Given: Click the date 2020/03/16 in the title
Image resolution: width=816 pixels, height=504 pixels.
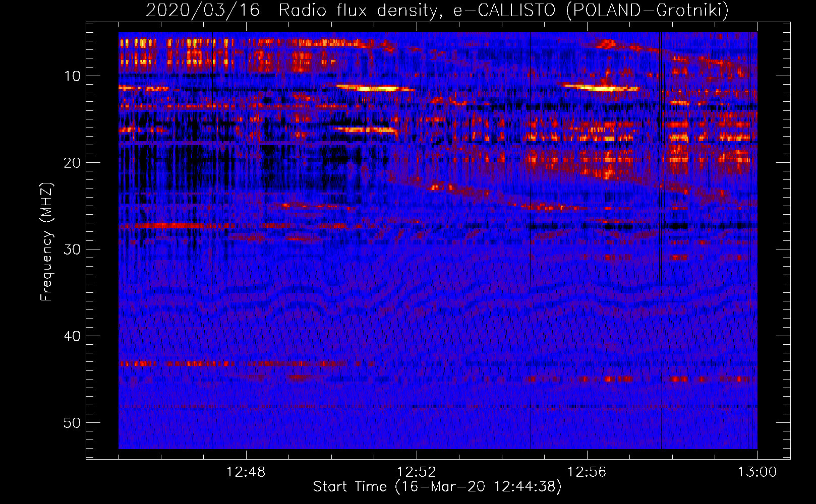Looking at the screenshot, I should 203,10.
